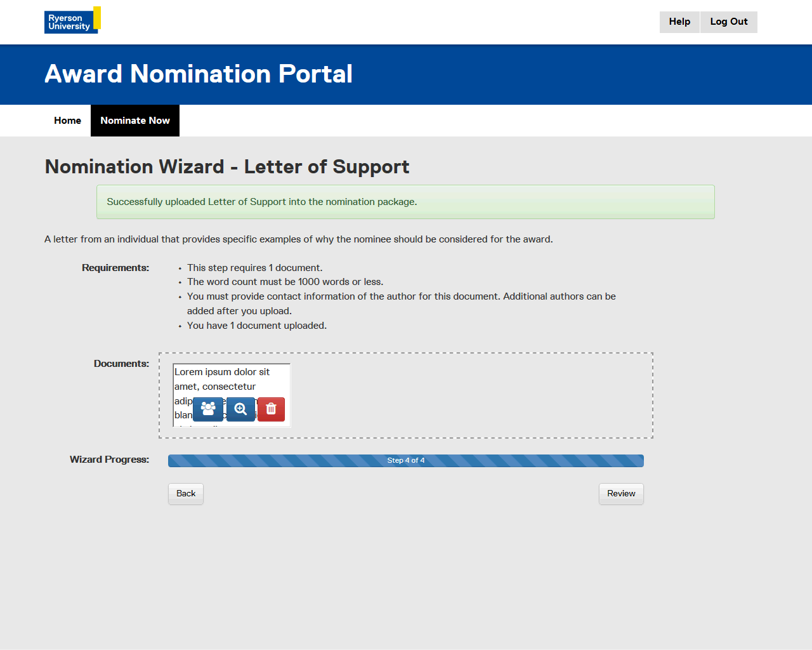Image resolution: width=812 pixels, height=650 pixels.
Task: Click the 1000 word count requirement text
Action: coord(285,282)
